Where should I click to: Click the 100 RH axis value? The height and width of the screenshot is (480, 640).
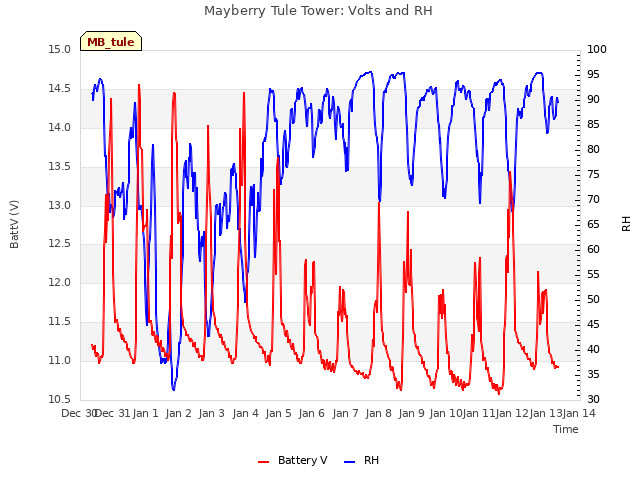pyautogui.click(x=597, y=49)
